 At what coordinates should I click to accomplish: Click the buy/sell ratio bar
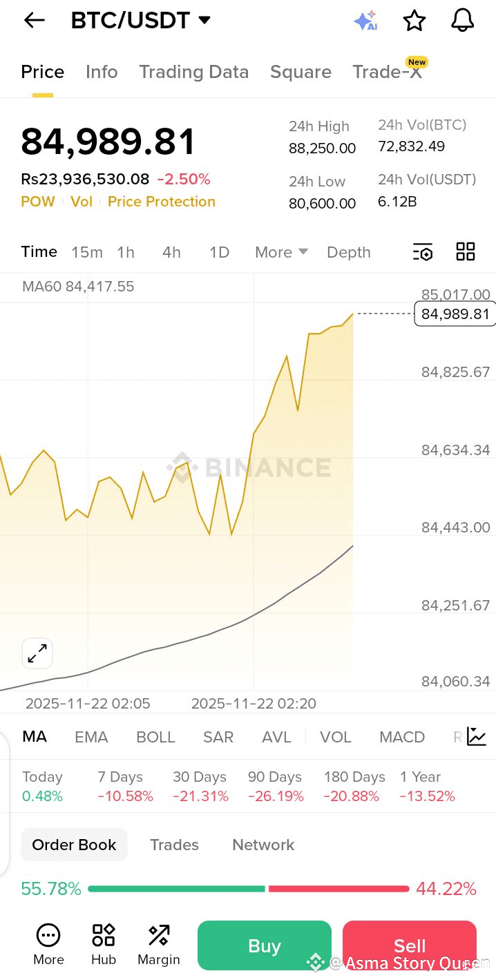click(249, 889)
